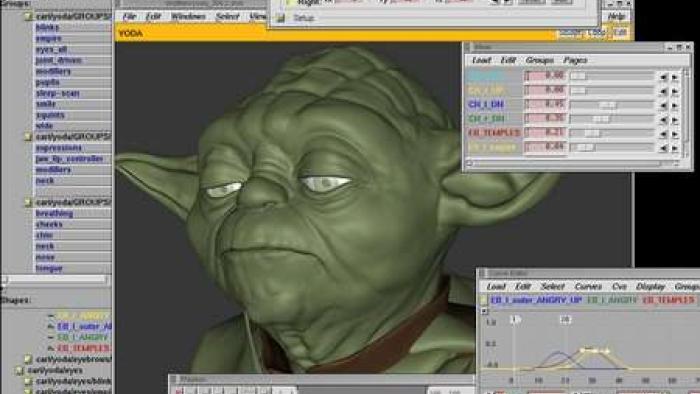Click left arrow in CH_l_DN row

663,106
